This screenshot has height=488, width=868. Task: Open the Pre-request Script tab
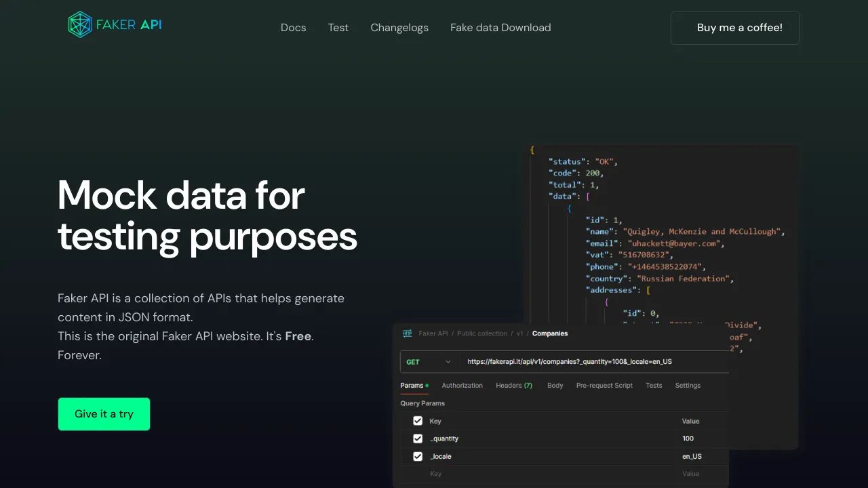click(604, 385)
